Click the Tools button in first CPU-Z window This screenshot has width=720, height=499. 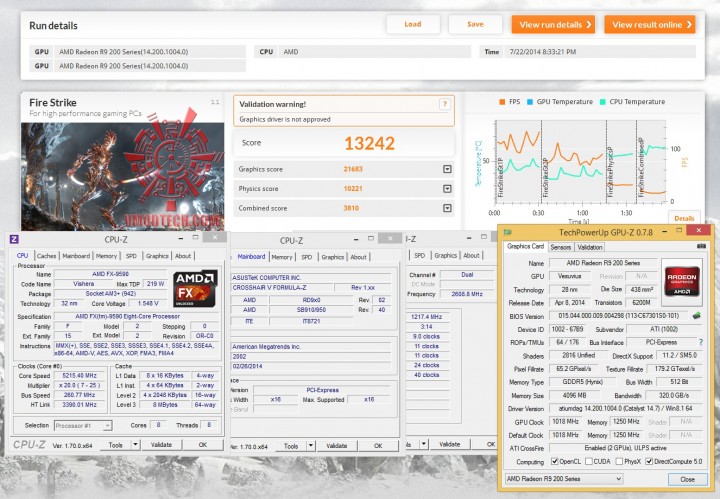116,444
